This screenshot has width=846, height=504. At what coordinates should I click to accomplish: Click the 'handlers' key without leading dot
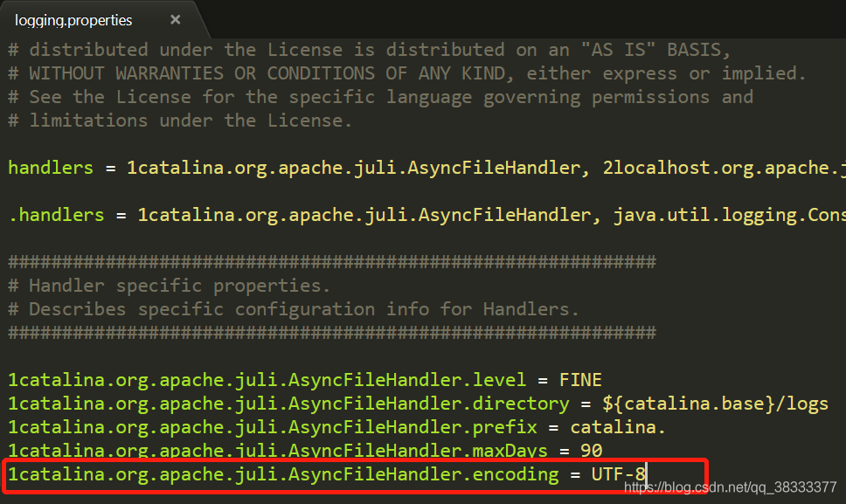(51, 168)
